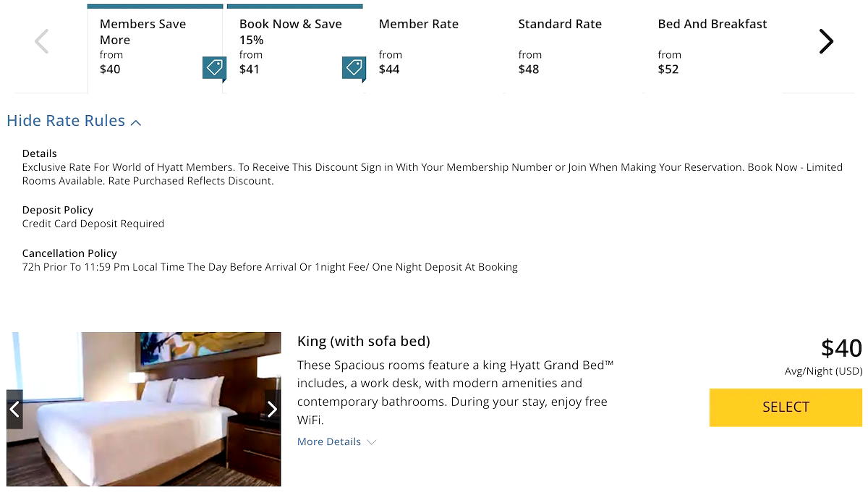Click the $40 average nightly price
The image size is (868, 495).
[841, 348]
